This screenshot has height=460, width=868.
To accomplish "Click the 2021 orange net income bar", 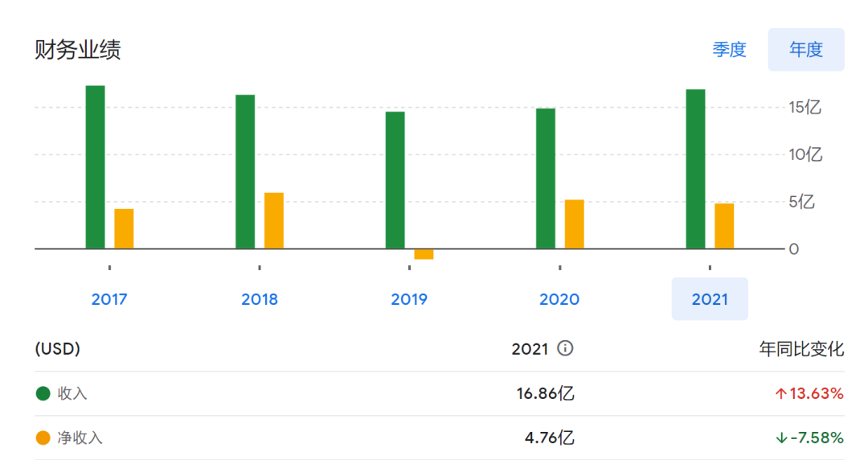I will click(725, 226).
